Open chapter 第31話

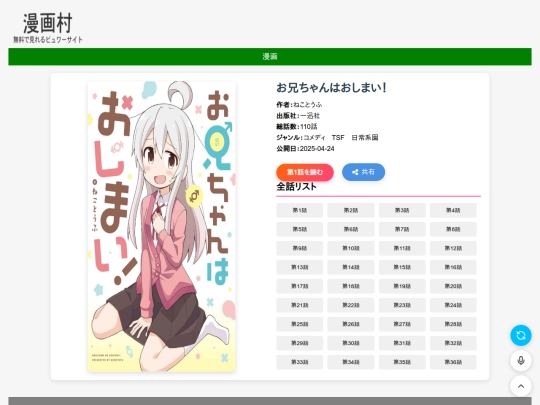(x=402, y=343)
